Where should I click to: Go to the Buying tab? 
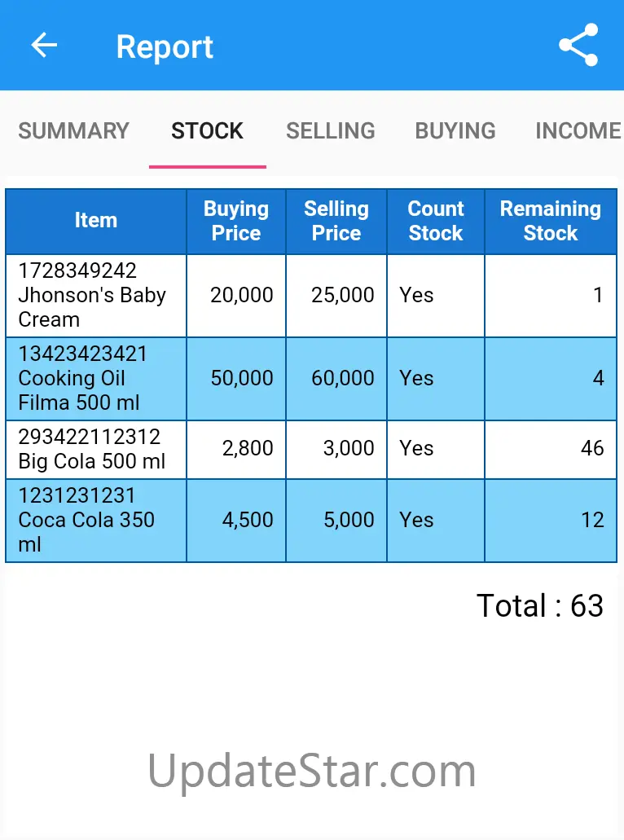(x=455, y=131)
